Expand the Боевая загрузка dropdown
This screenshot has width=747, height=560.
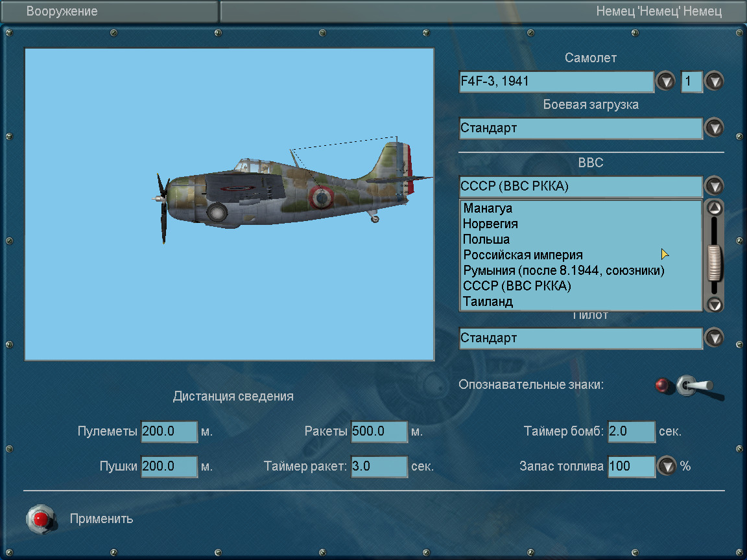point(714,128)
